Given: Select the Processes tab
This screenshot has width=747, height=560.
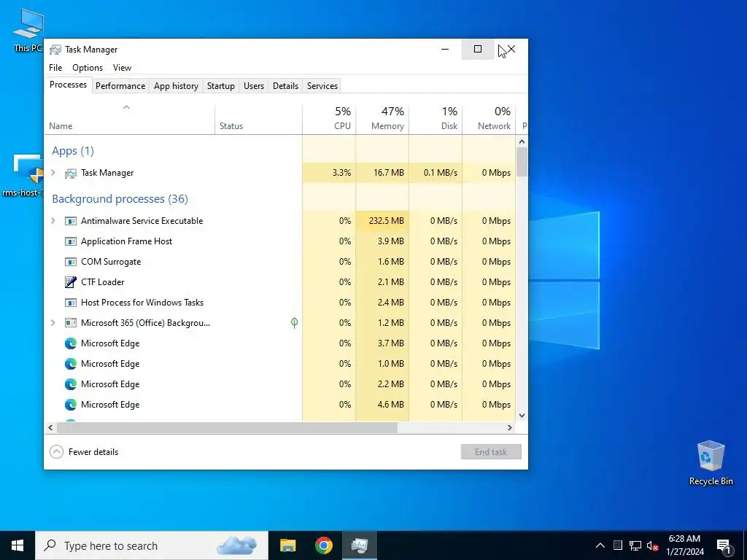Looking at the screenshot, I should tap(68, 85).
